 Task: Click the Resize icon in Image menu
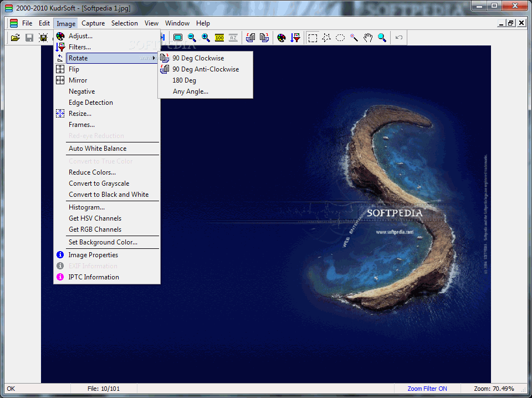click(60, 113)
